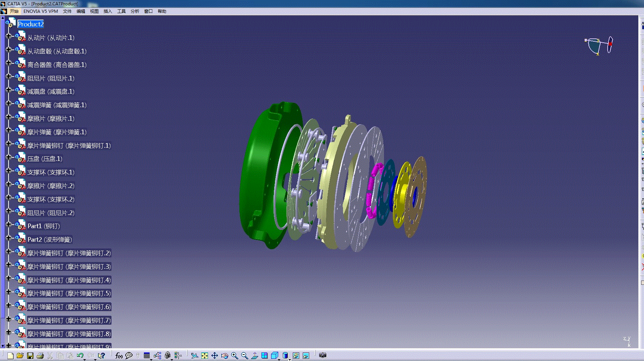Click the 3D compass in the viewport

click(599, 46)
